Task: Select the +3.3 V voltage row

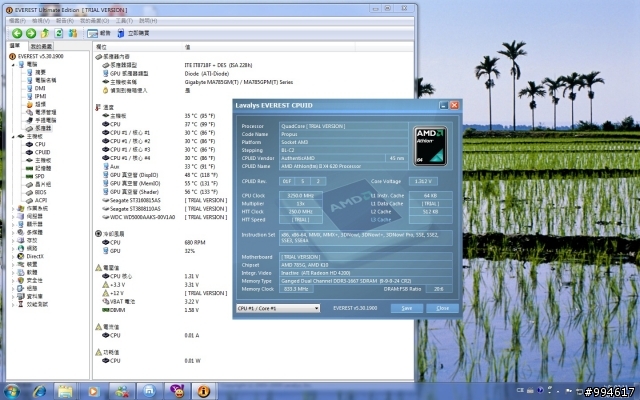Action: [x=150, y=284]
